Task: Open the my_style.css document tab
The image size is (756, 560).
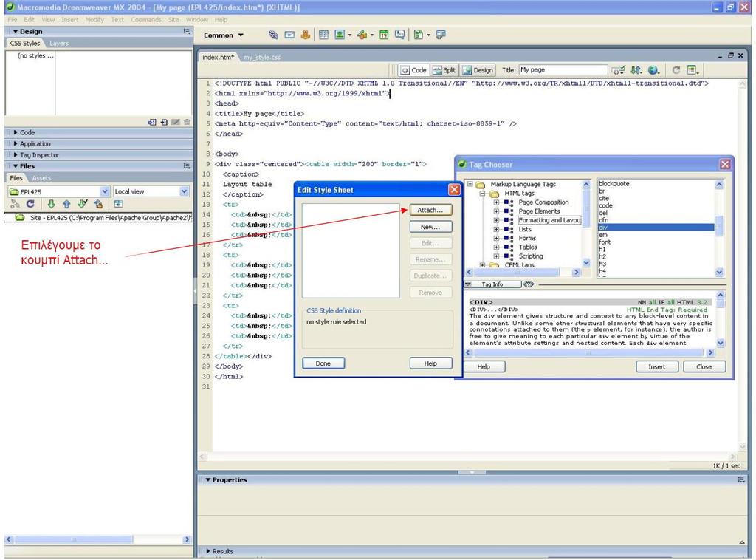Action: point(262,58)
